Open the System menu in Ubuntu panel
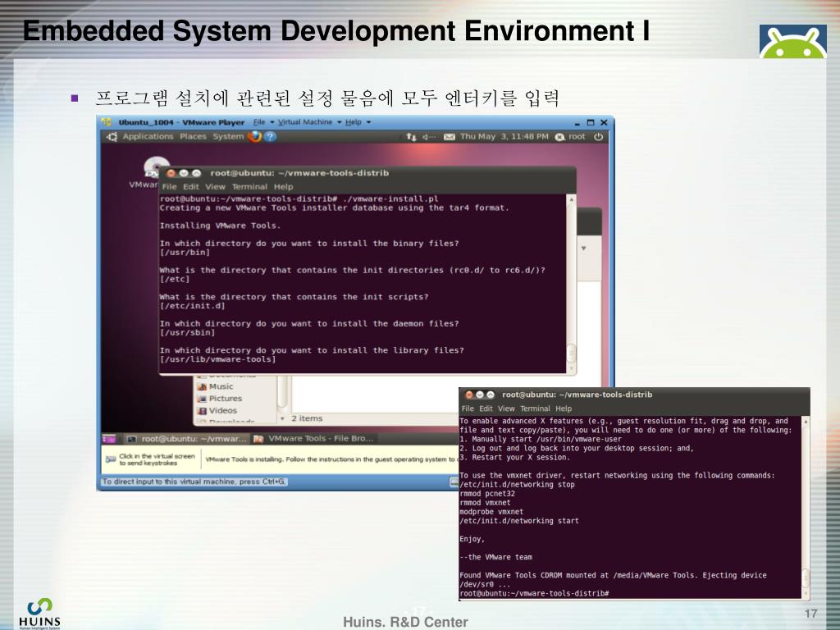The width and height of the screenshot is (840, 630). [x=228, y=137]
